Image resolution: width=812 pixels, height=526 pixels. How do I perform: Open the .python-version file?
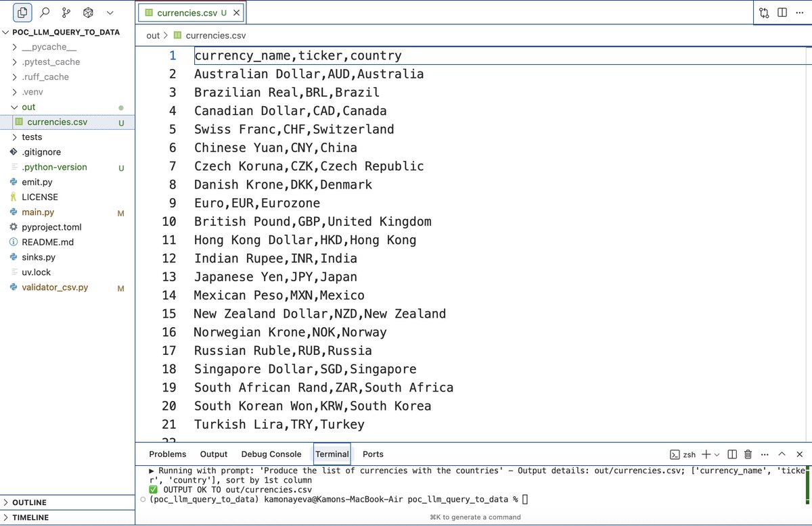54,167
